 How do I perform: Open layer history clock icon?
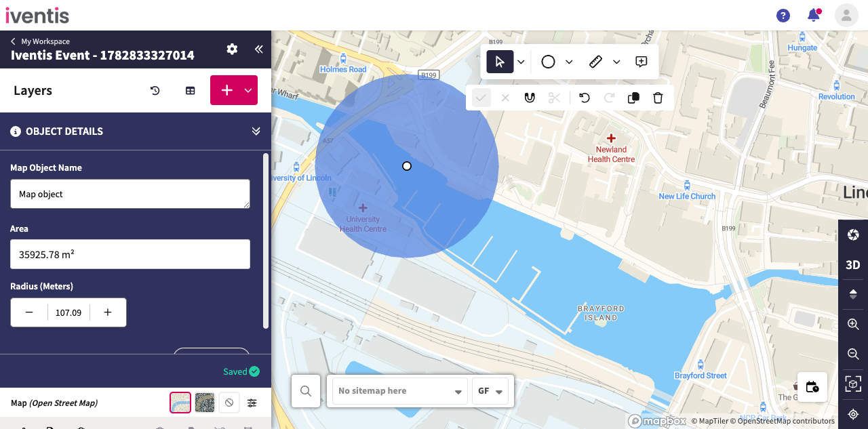(x=155, y=90)
